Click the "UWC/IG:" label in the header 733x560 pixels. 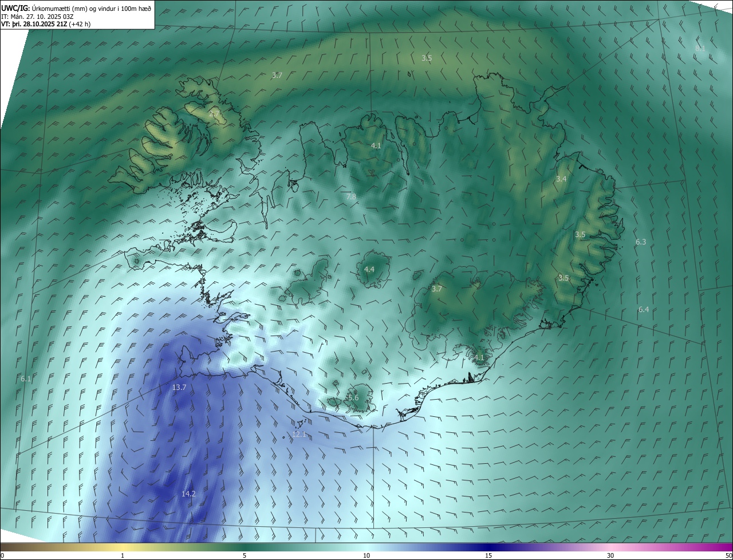(15, 8)
